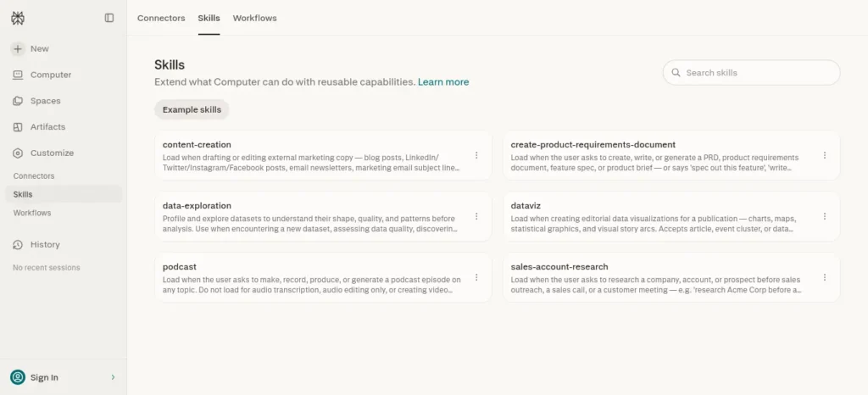Open the Artifacts sidebar icon

pos(18,126)
